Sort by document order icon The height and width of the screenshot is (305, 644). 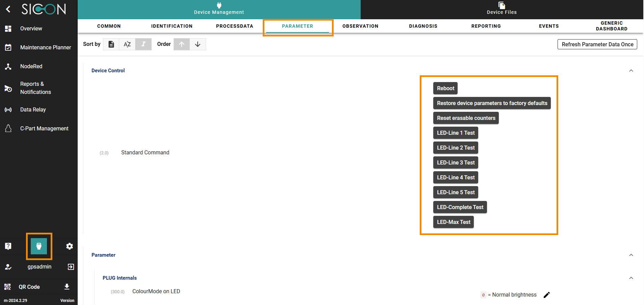[x=111, y=44]
